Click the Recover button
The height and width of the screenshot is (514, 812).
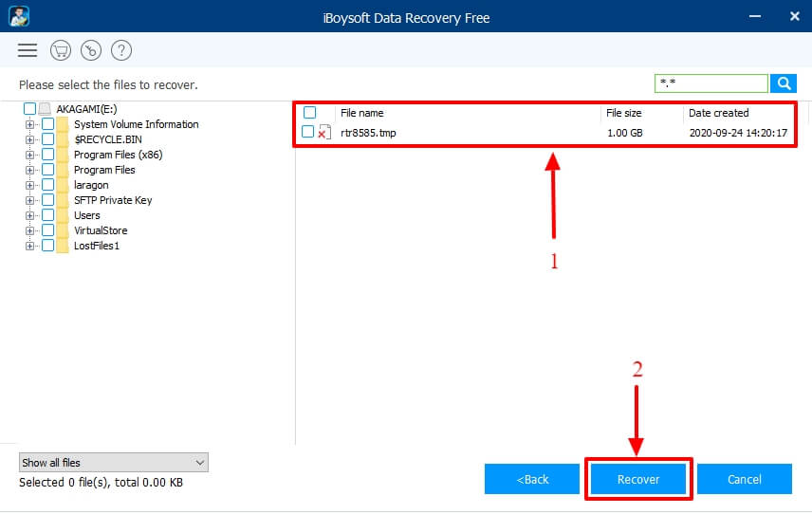(x=638, y=479)
